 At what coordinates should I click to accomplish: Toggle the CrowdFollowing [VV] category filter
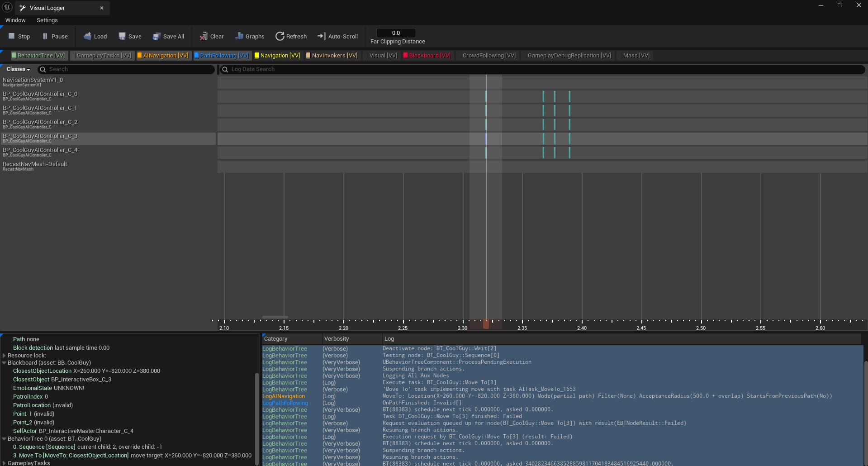(487, 55)
